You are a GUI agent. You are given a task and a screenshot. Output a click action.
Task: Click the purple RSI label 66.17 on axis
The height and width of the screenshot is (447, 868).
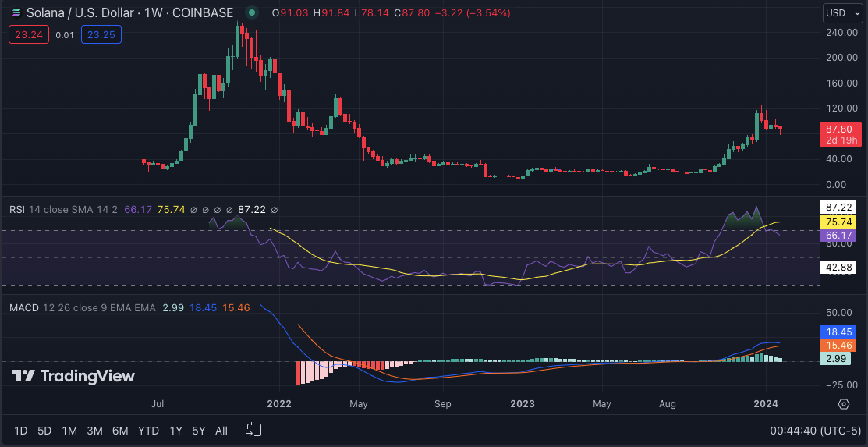click(838, 236)
